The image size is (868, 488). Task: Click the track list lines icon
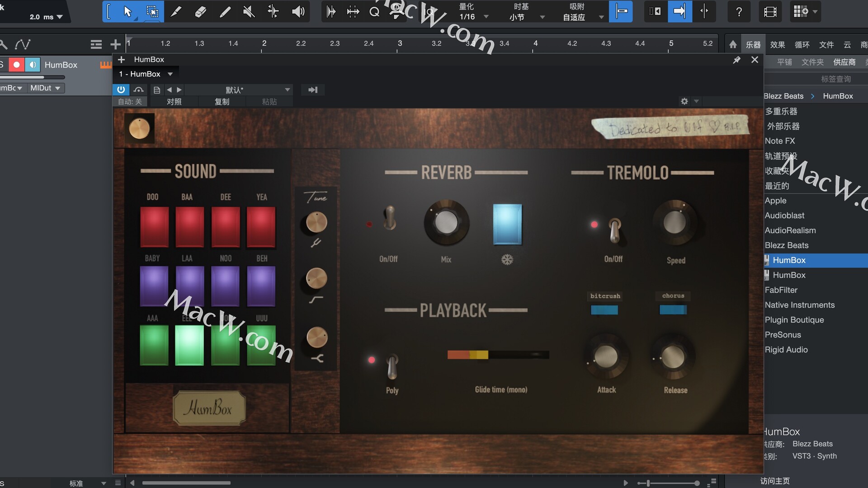point(96,44)
